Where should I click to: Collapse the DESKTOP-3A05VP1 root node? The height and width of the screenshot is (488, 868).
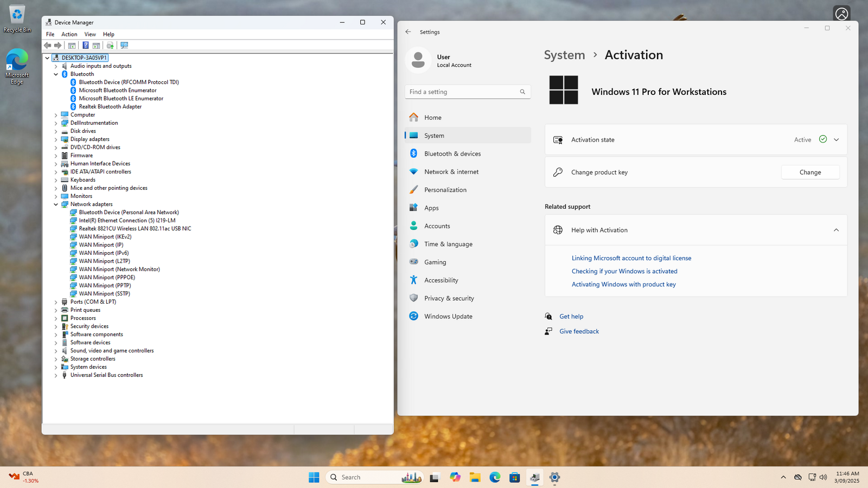point(47,58)
